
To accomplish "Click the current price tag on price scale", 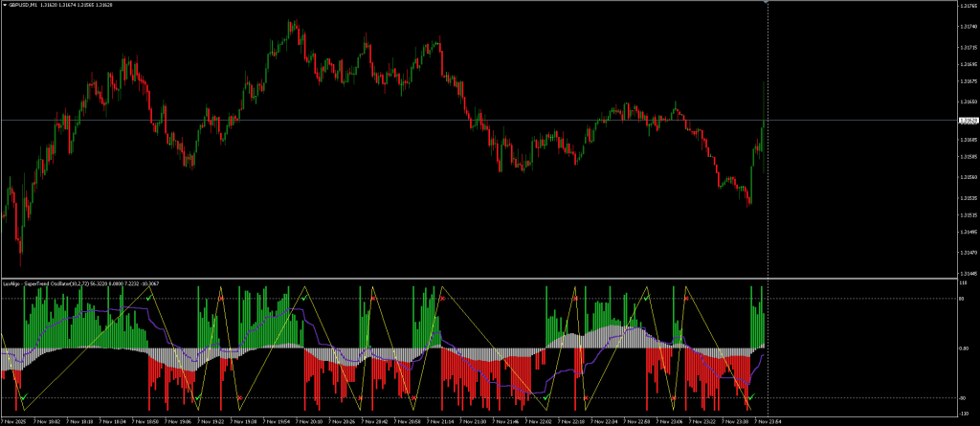I will (968, 120).
